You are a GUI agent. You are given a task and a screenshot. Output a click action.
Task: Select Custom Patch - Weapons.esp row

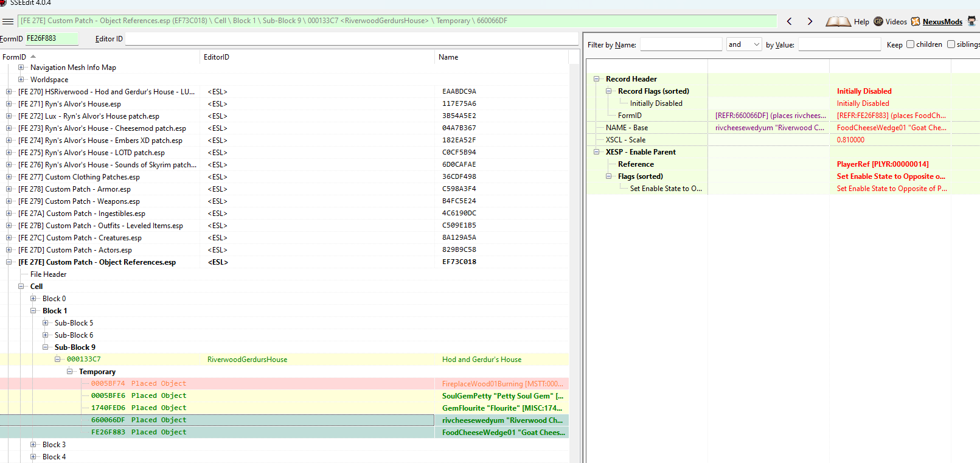(x=284, y=201)
